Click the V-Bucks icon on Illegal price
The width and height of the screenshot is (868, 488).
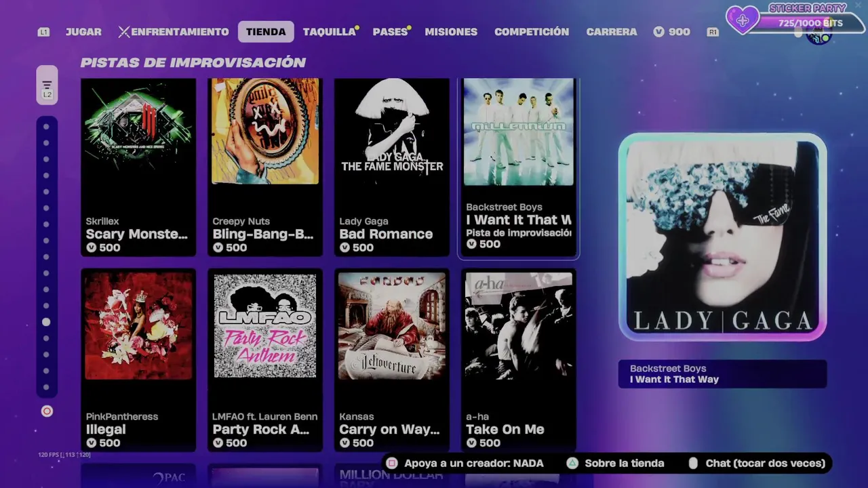tap(91, 443)
